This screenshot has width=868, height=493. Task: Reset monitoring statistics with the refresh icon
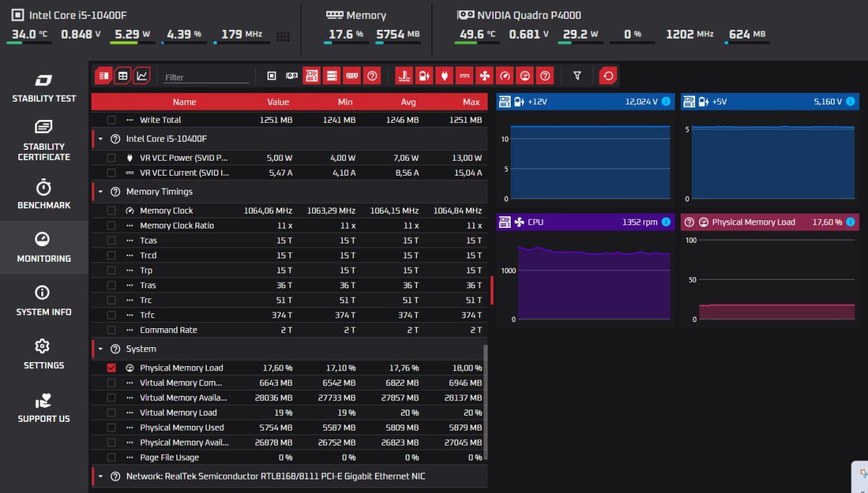(608, 76)
